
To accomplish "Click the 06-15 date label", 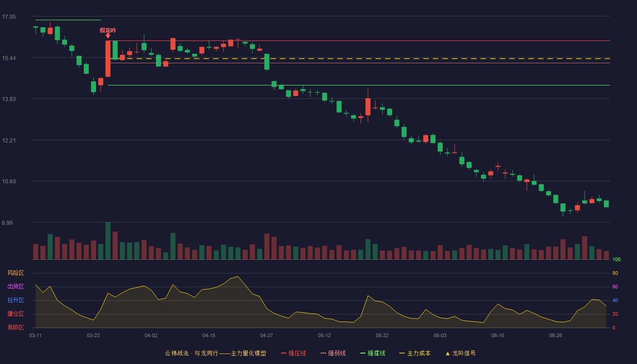I will click(x=498, y=335).
